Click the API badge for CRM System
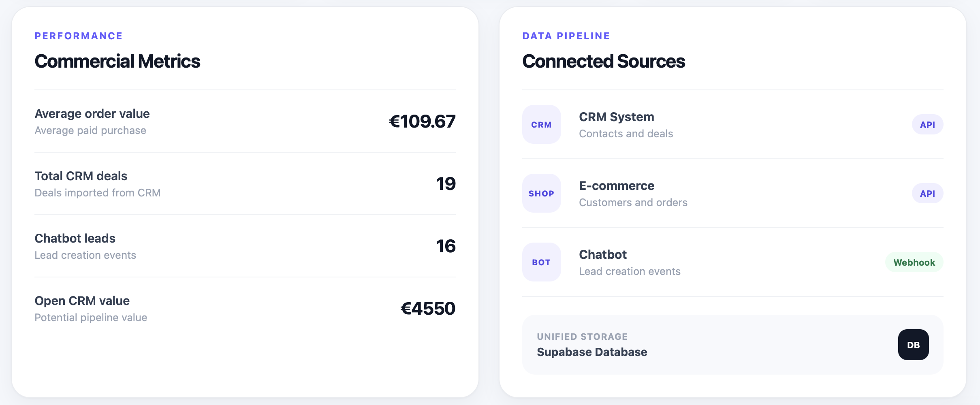This screenshot has width=980, height=405. (x=927, y=124)
